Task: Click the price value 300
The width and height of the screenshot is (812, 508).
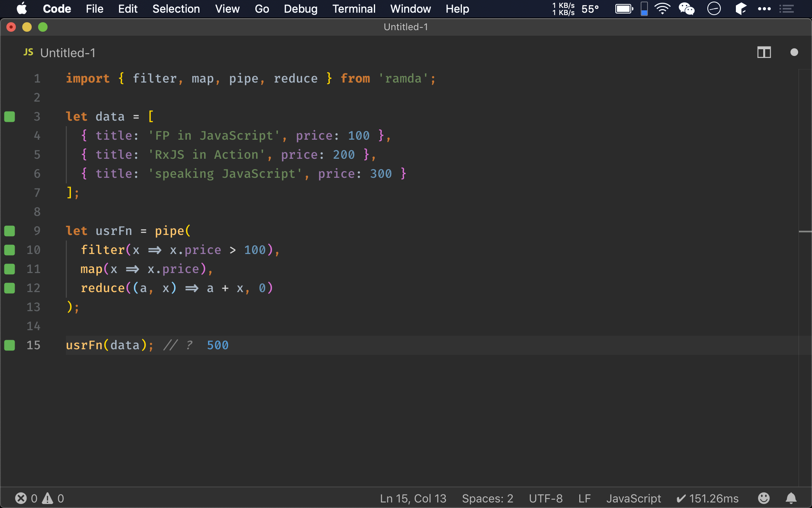Action: coord(381,174)
